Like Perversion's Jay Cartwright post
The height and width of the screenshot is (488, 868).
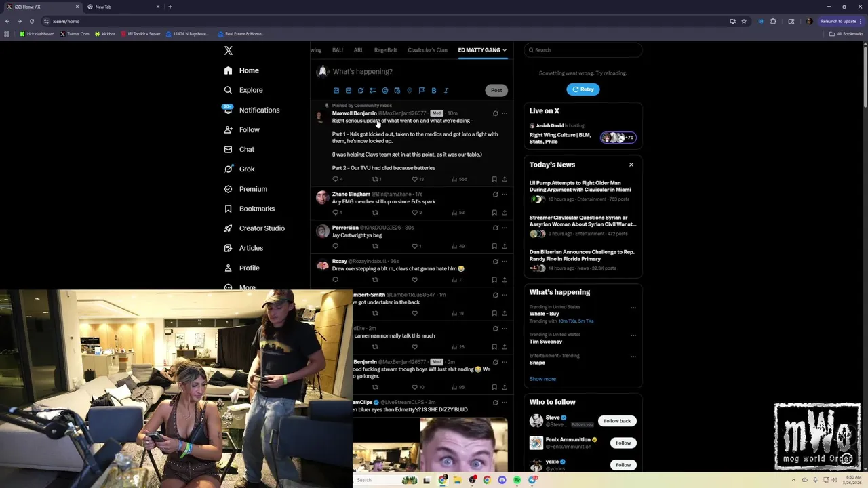tap(415, 246)
